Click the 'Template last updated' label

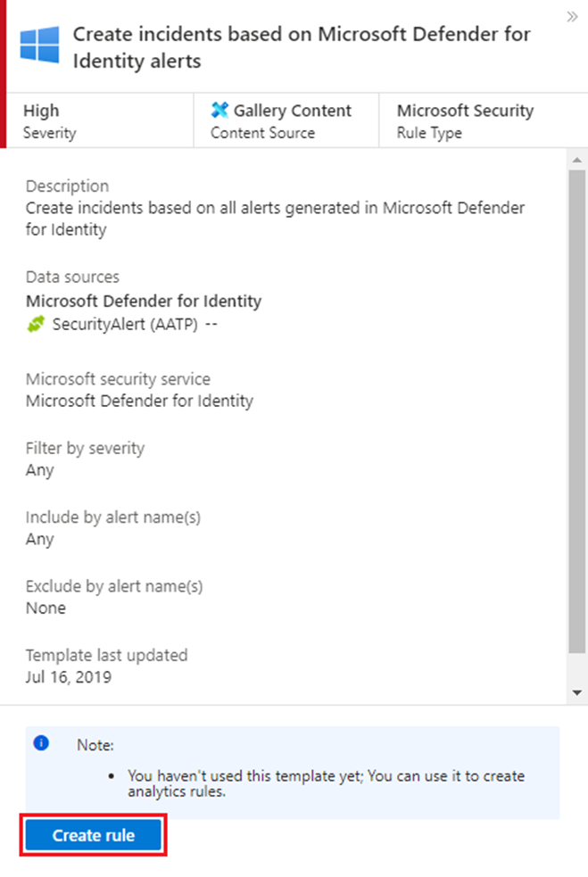point(106,655)
